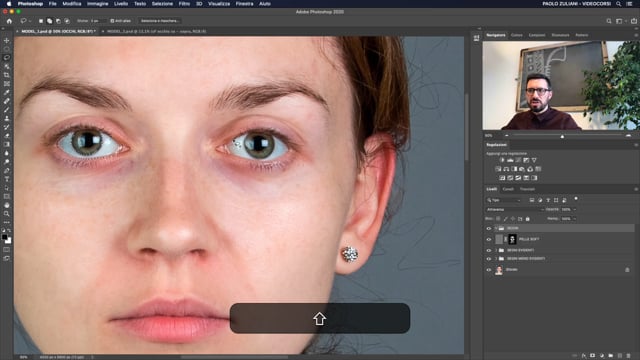Select the Lasso tool in the toolbar
Image resolution: width=640 pixels, height=360 pixels.
(7, 58)
